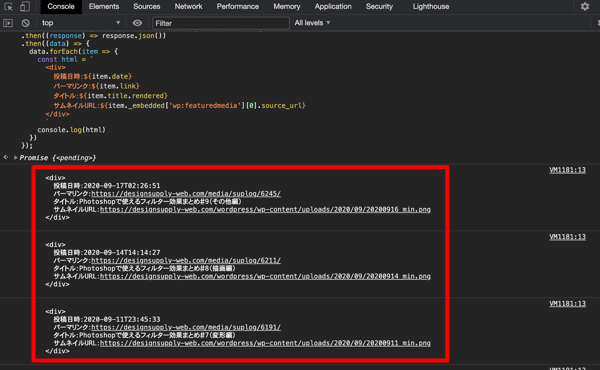This screenshot has width=600, height=370.
Task: Open DevTools settings gear
Action: (585, 7)
